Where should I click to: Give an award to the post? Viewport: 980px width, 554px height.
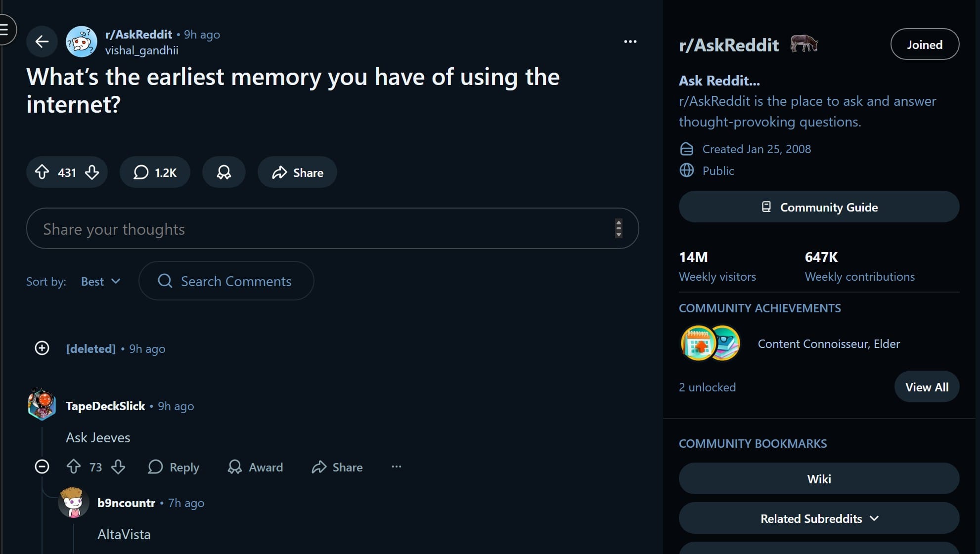223,172
